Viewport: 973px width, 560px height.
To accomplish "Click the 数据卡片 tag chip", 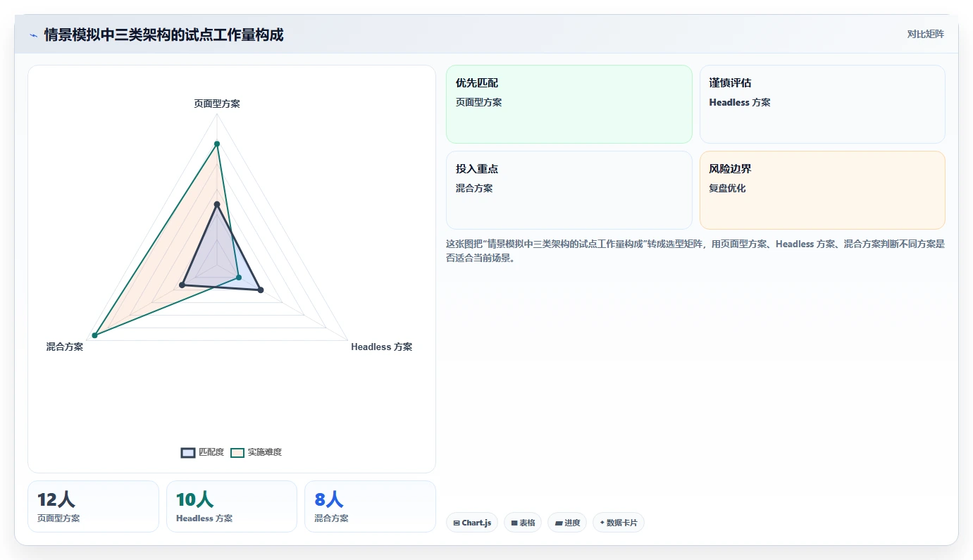I will 619,523.
